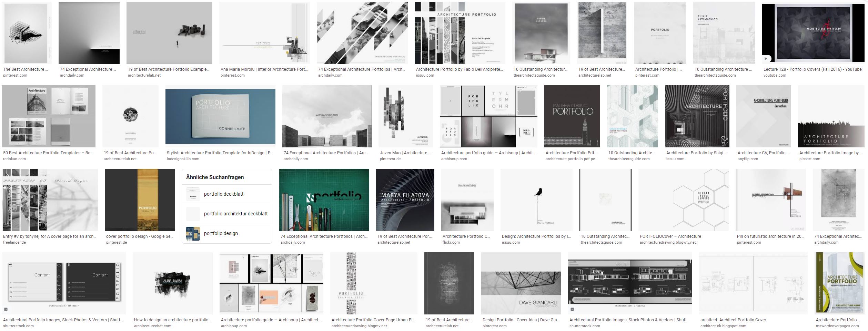This screenshot has width=868, height=331.
Task: Open 'Ana Maria Moroiu | Interior Architecture' title
Action: coord(264,69)
